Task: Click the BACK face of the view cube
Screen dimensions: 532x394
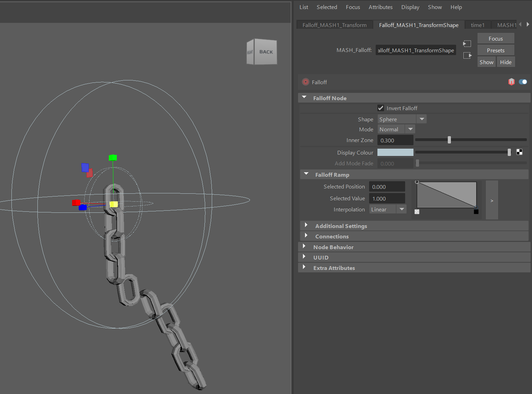Action: [266, 52]
